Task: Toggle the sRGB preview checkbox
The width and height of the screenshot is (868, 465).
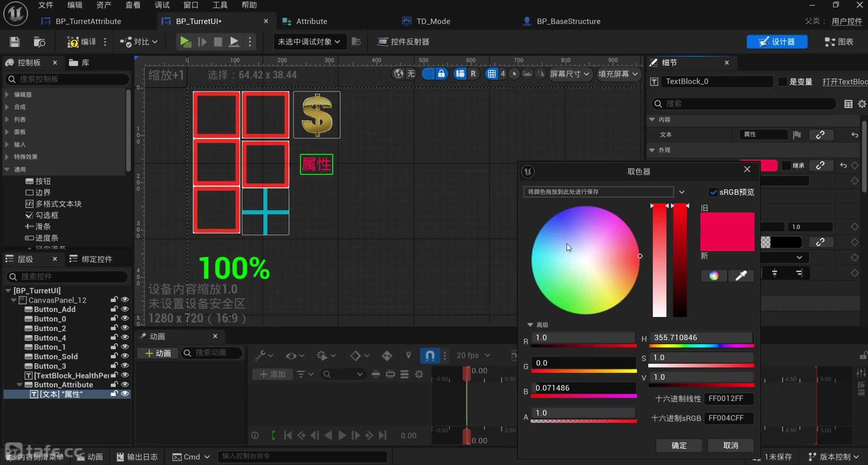Action: click(x=713, y=192)
